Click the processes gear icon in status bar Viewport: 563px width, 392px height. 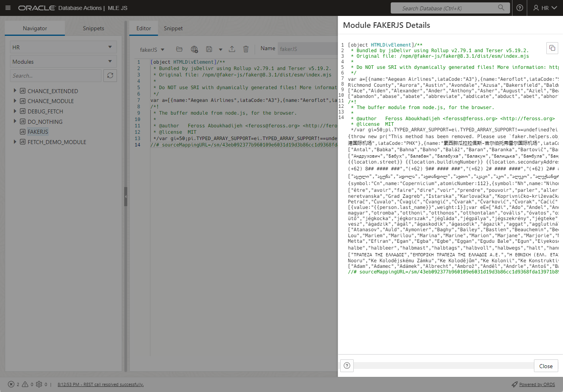click(39, 384)
